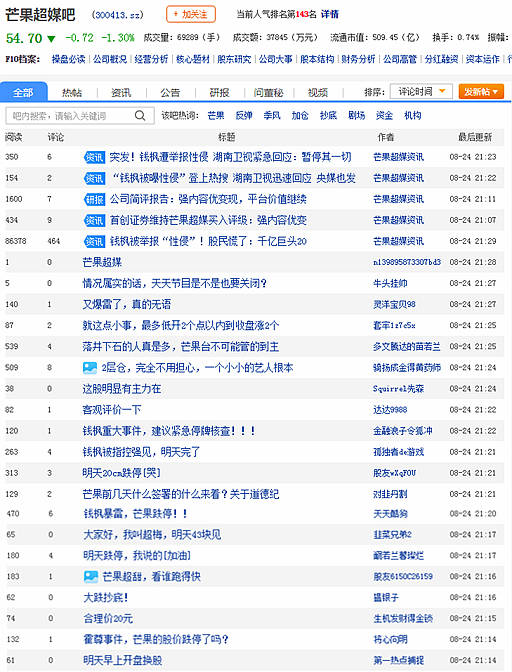Expand the 发新帖 button dropdown
The width and height of the screenshot is (512, 672).
coord(481,92)
